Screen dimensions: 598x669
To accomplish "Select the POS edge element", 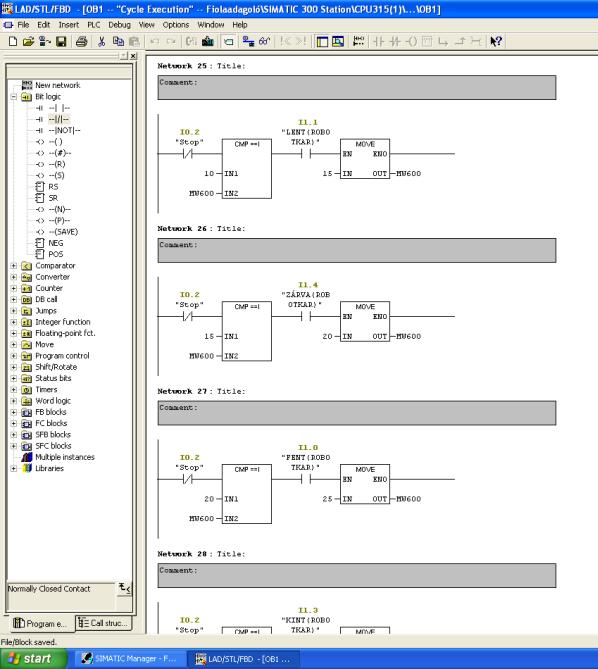I will point(55,254).
